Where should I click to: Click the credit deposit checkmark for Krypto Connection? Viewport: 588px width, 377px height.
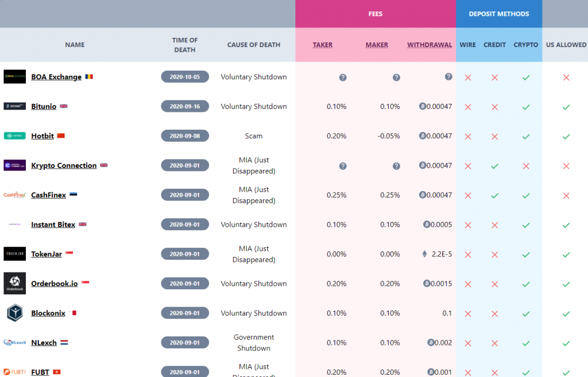(x=494, y=166)
